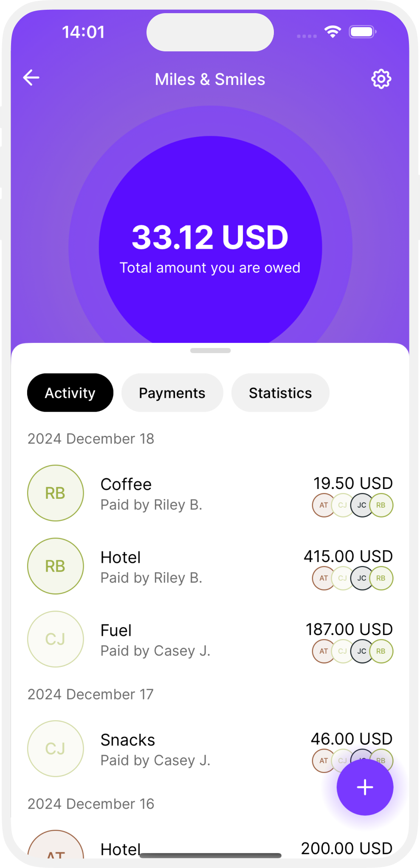This screenshot has width=420, height=868.
Task: Tap the 33.12 USD owed total circle
Action: (x=210, y=247)
